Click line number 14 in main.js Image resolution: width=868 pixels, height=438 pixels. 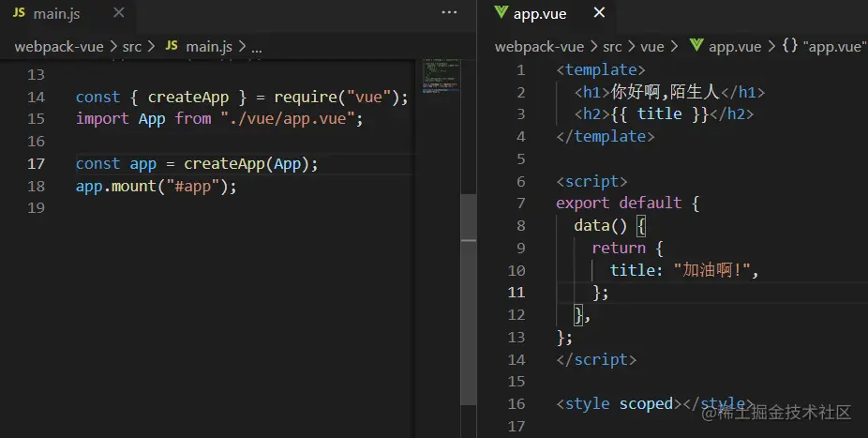tap(36, 98)
